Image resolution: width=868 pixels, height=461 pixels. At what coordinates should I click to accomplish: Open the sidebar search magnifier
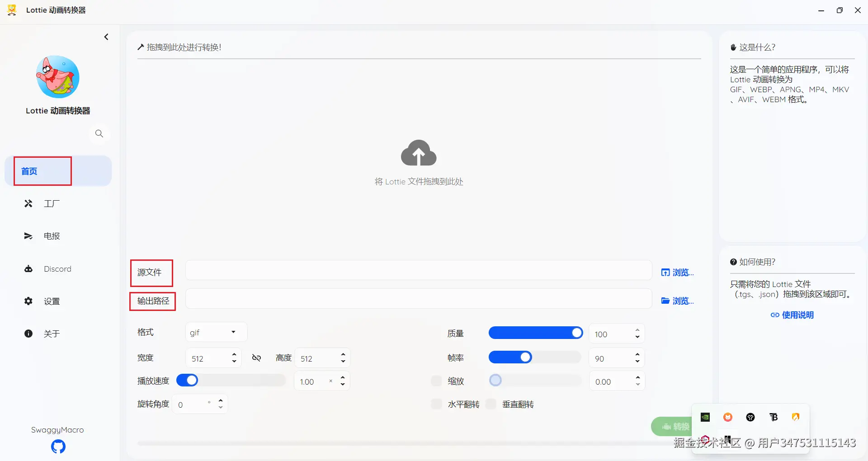[x=99, y=133]
